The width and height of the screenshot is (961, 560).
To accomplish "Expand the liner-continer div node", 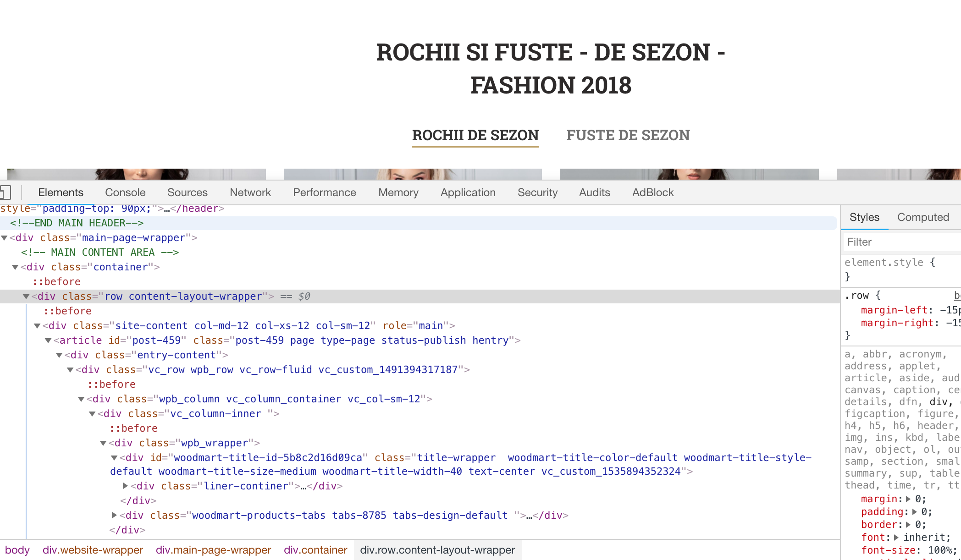I will (x=125, y=486).
